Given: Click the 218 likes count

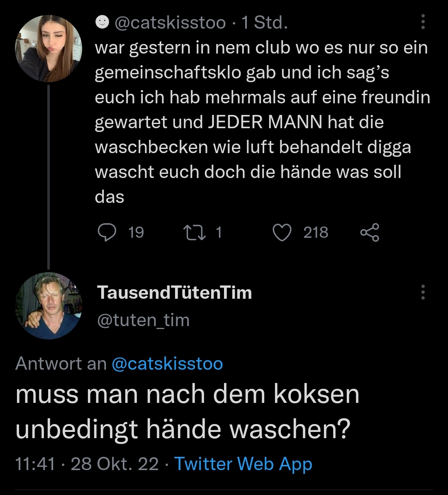Looking at the screenshot, I should click(316, 232).
